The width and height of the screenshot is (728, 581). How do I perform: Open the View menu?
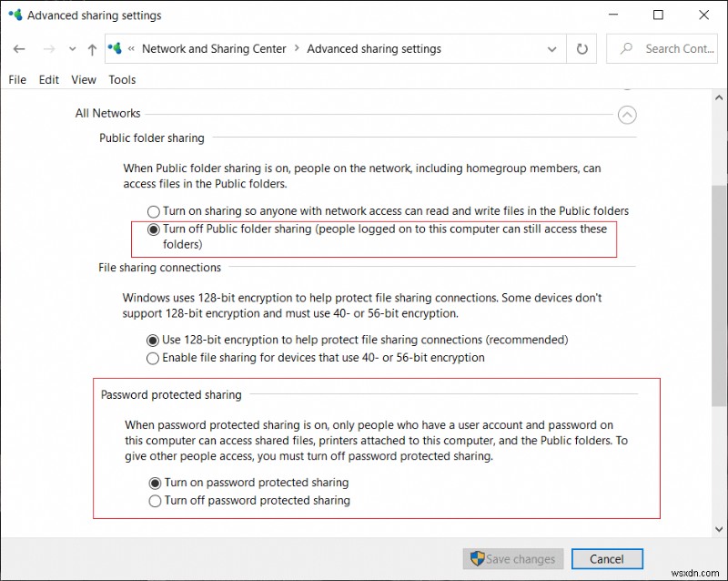pos(84,79)
